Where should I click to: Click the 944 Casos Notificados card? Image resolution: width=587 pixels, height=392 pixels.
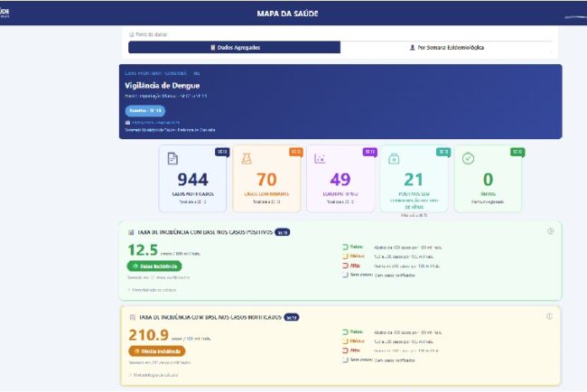click(x=191, y=179)
